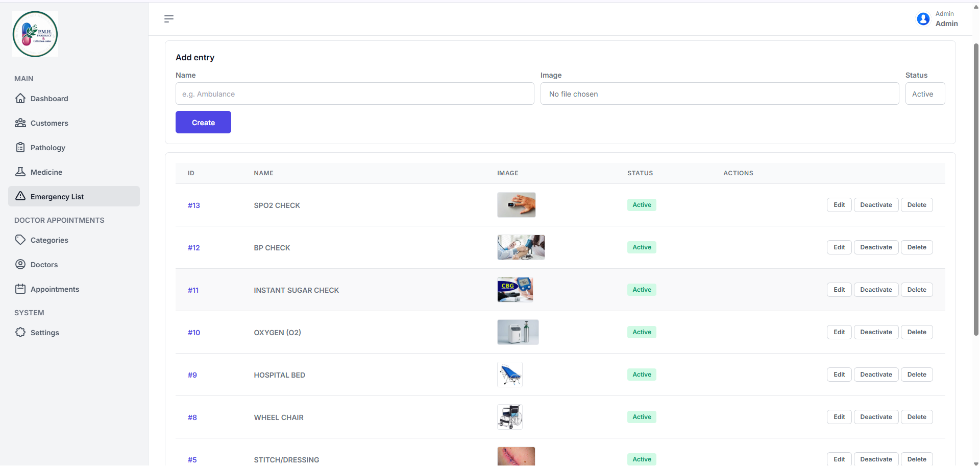Click the Categories tag icon

20,240
